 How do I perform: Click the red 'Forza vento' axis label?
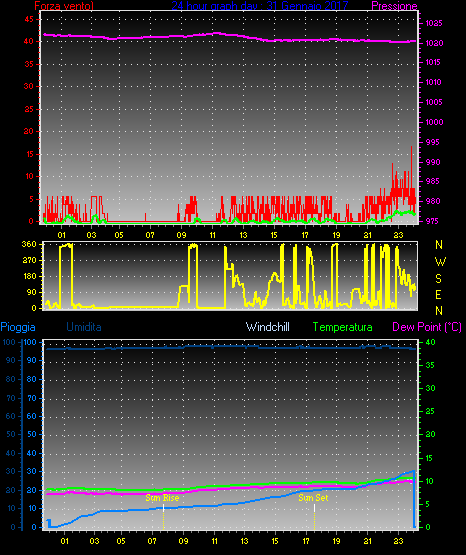pos(64,5)
